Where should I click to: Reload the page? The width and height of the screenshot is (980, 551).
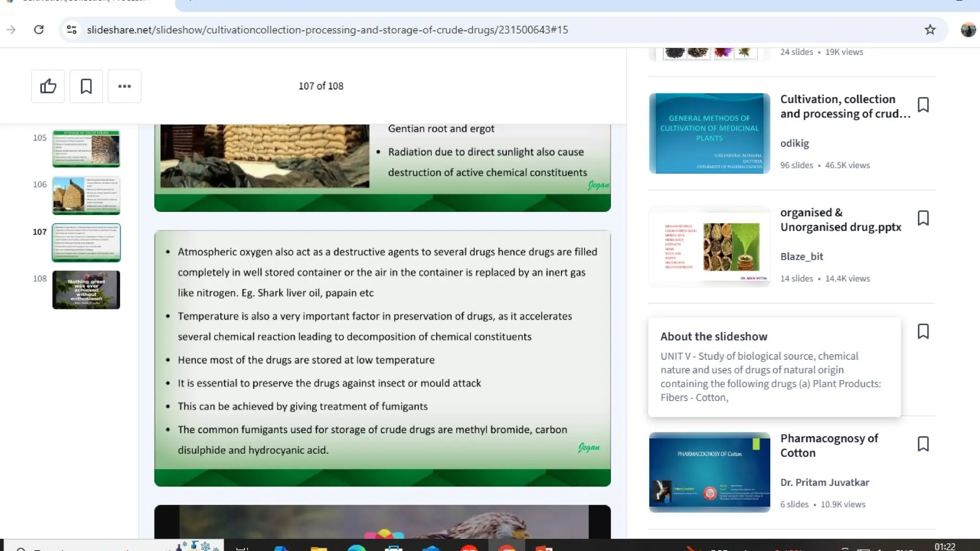click(39, 30)
